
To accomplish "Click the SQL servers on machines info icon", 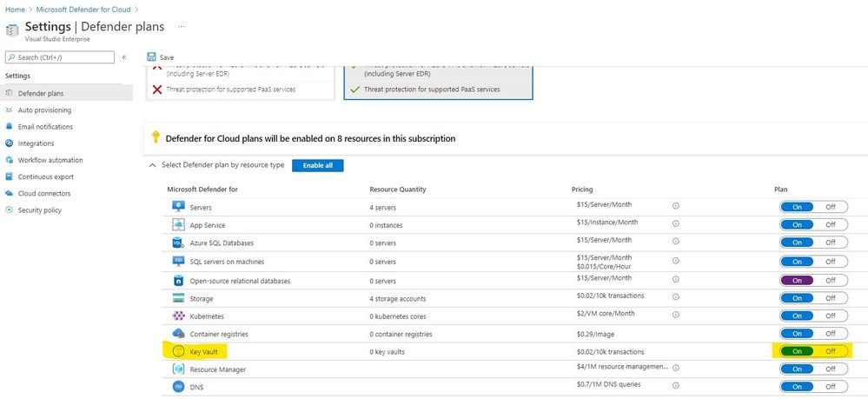I will pos(676,262).
